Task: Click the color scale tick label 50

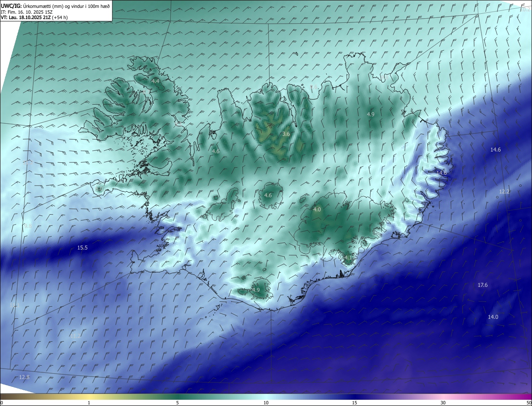Action: coord(529,403)
